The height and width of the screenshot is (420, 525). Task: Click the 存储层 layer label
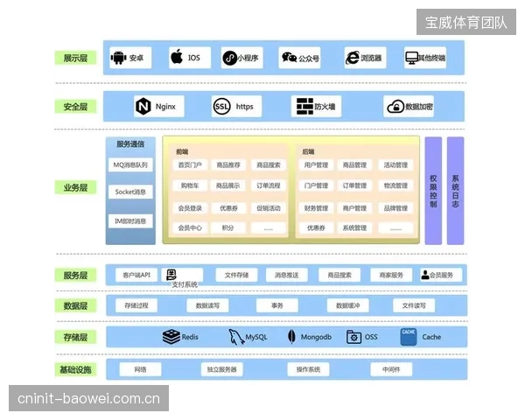coord(75,337)
